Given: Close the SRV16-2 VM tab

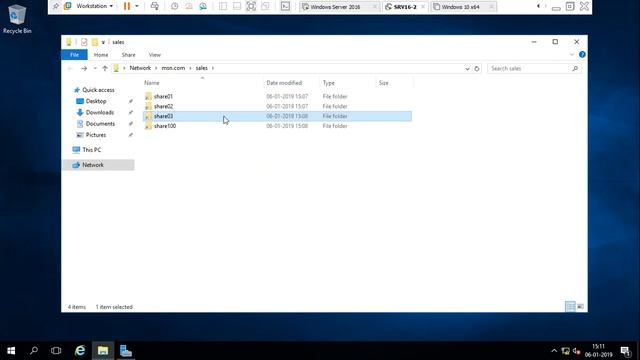Looking at the screenshot, I should [423, 7].
